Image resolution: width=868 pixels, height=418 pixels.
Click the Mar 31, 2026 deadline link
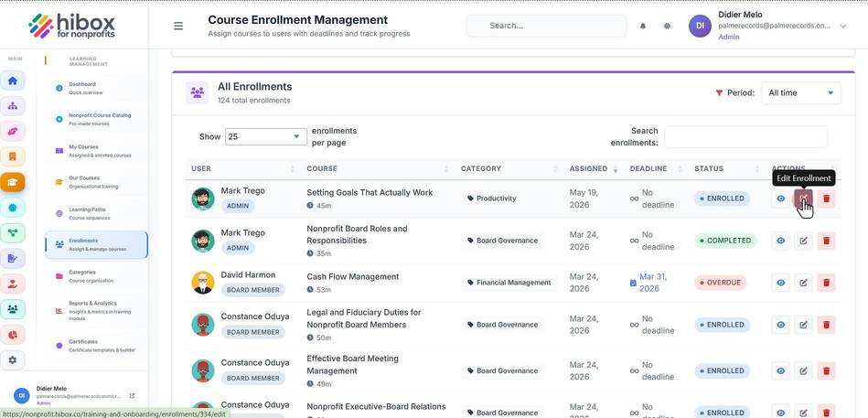(x=653, y=283)
